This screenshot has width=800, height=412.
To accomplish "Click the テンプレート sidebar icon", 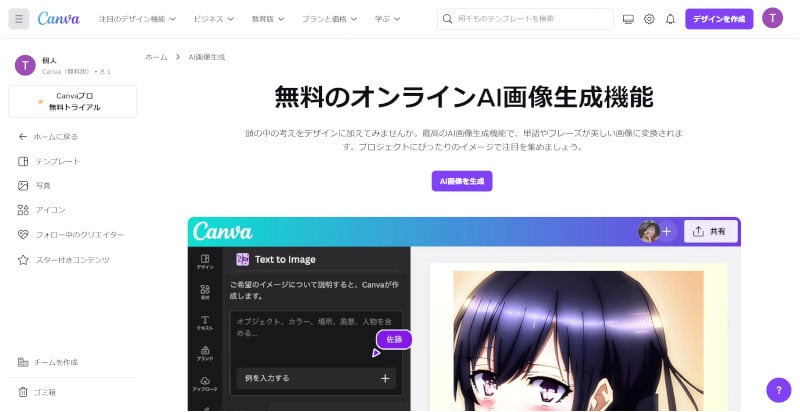I will click(23, 161).
